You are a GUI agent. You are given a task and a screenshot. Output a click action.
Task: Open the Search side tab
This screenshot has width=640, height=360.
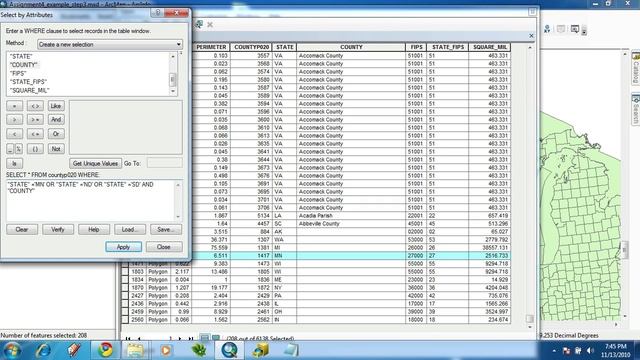pyautogui.click(x=636, y=110)
